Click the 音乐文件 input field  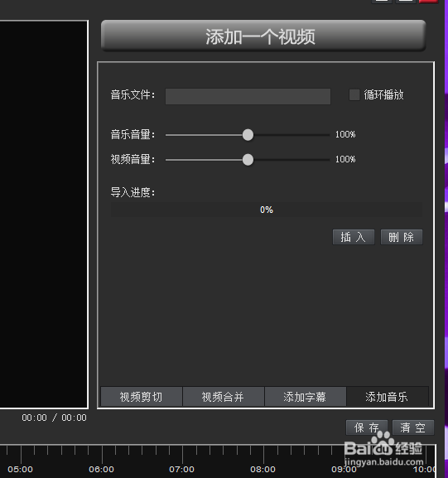tap(248, 97)
